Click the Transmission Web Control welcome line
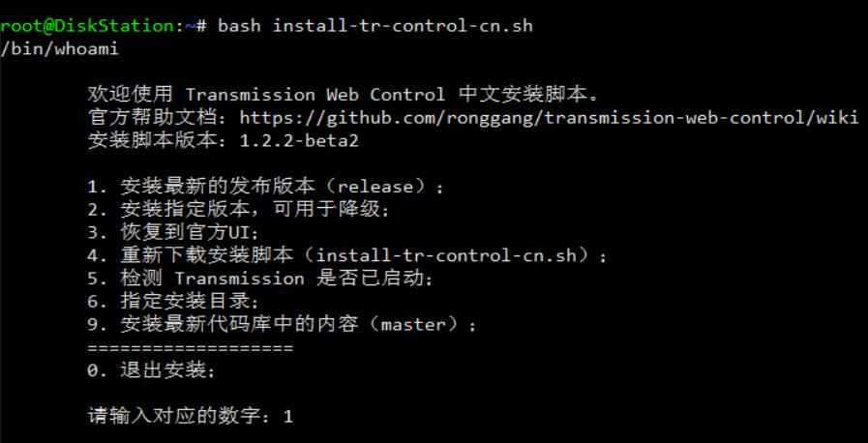 pos(344,95)
